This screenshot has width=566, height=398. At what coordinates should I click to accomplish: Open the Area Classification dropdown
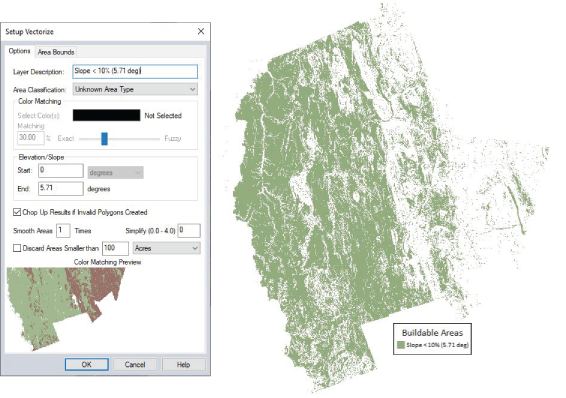click(x=135, y=89)
